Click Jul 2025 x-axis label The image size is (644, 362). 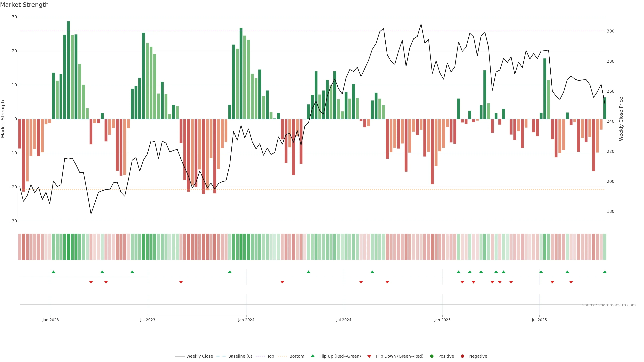click(x=539, y=320)
